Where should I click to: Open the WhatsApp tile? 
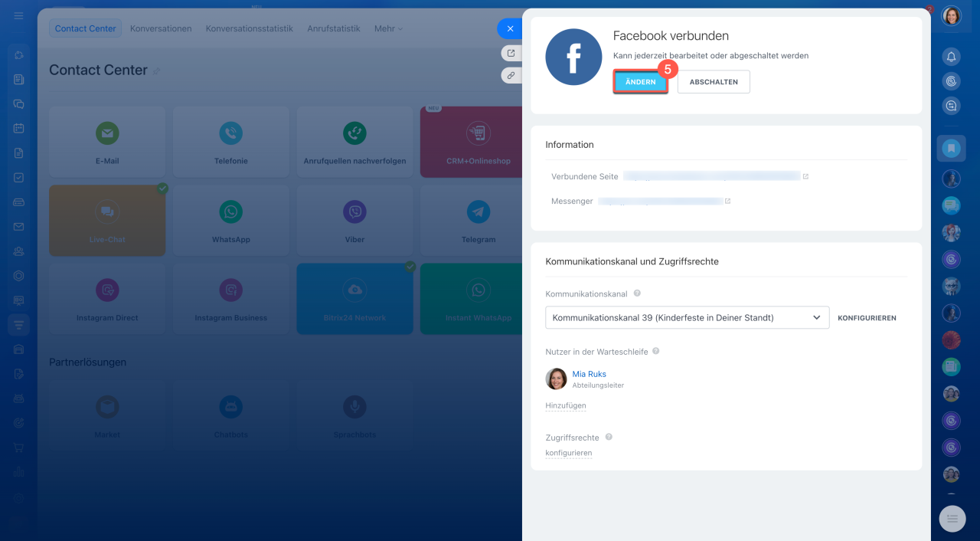pyautogui.click(x=231, y=221)
